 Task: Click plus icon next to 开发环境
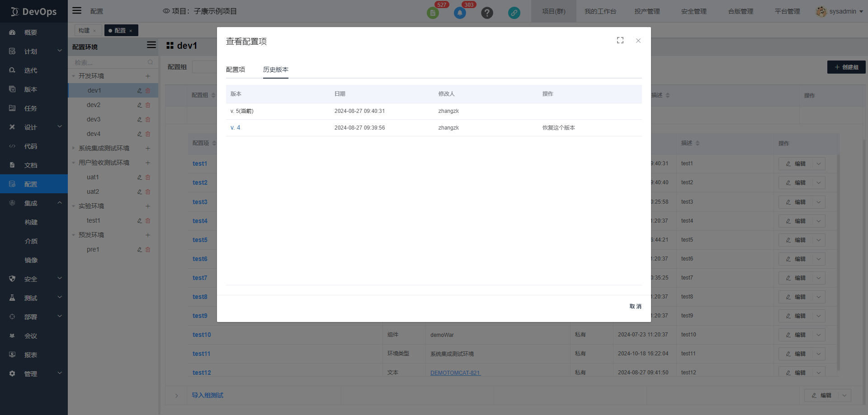click(148, 76)
